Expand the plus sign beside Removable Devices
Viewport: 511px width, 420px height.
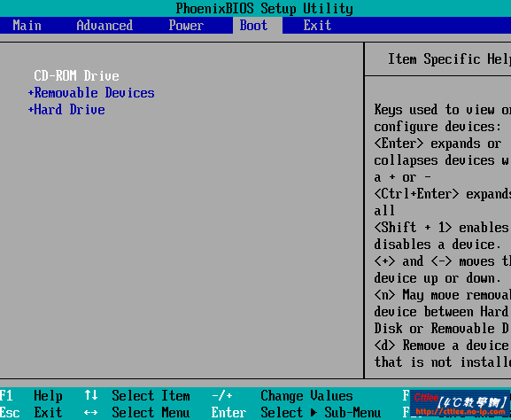point(31,93)
